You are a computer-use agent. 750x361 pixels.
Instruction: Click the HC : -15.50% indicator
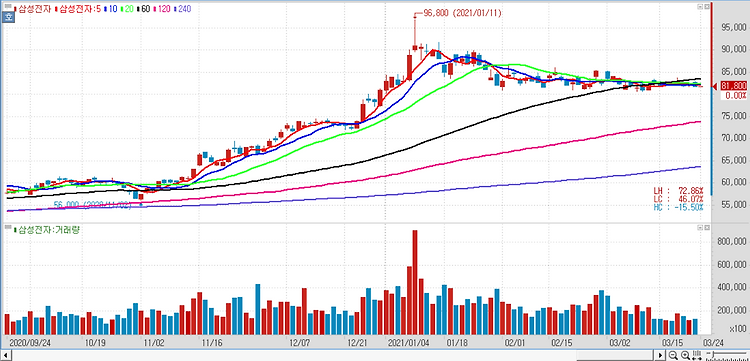click(x=679, y=207)
